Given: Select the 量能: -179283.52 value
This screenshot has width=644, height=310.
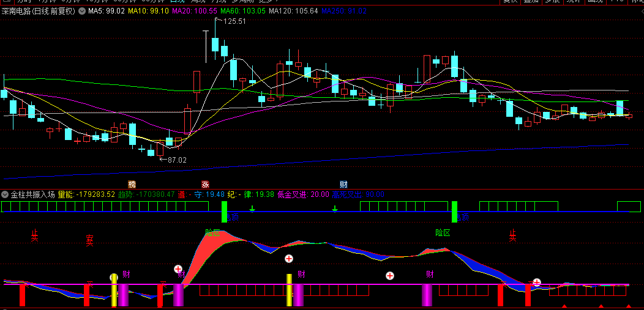Looking at the screenshot, I should 86,194.
